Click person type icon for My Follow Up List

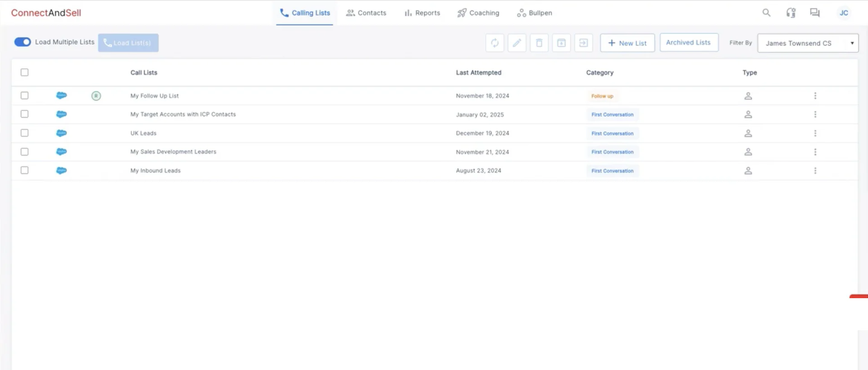point(748,96)
